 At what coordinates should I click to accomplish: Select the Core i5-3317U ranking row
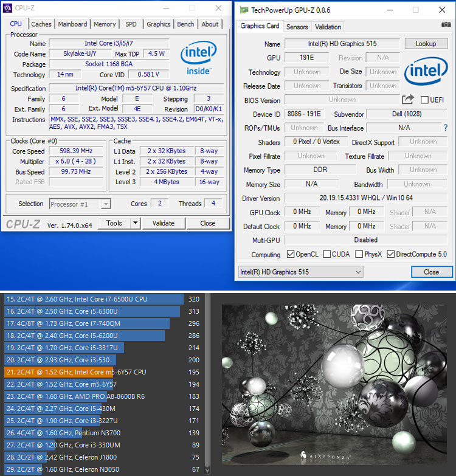click(102, 348)
